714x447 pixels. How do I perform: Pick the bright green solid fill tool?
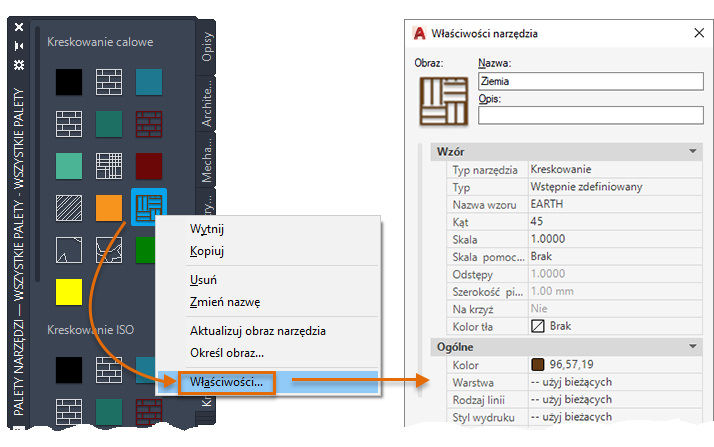145,249
